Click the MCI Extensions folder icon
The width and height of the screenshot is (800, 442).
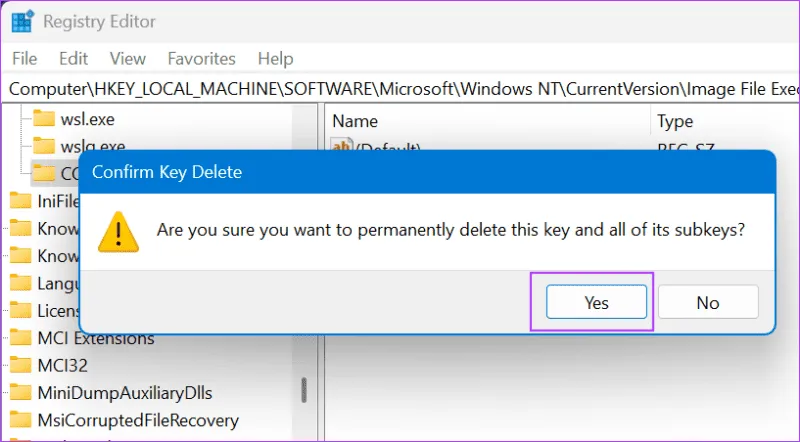click(x=20, y=338)
